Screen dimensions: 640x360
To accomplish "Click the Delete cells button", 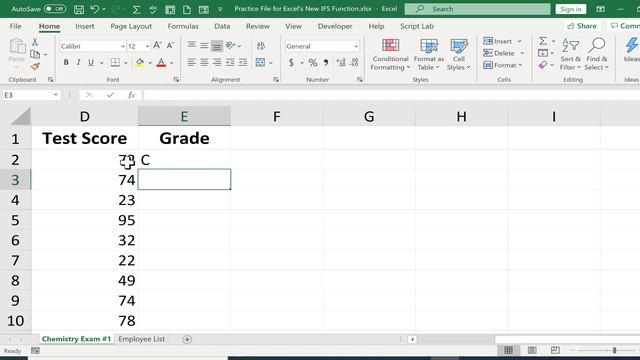I will pyautogui.click(x=504, y=53).
